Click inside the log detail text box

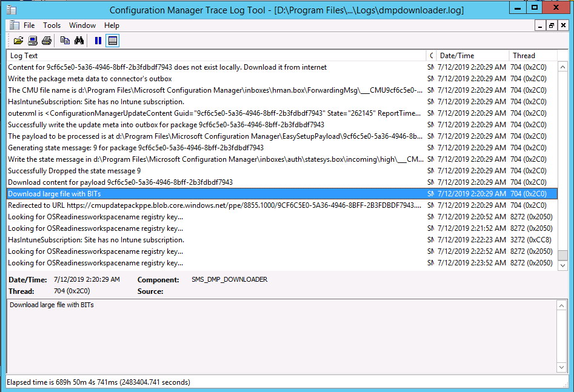[282, 336]
